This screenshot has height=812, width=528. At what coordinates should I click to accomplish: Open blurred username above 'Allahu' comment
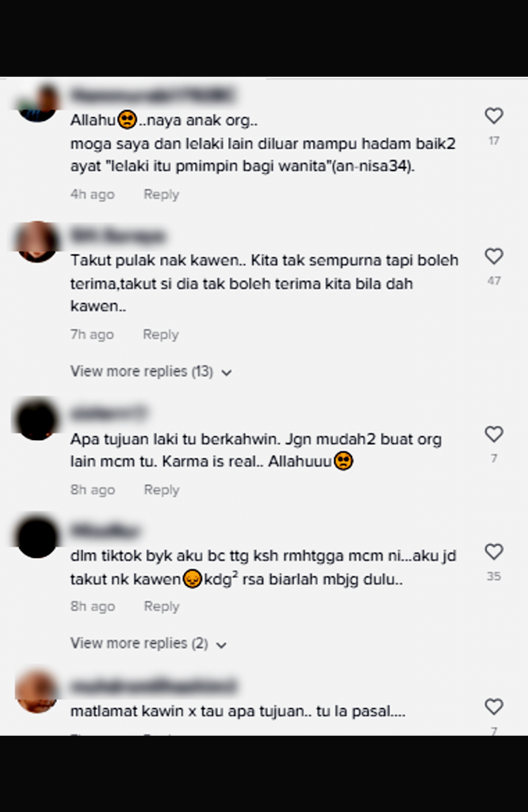pos(152,96)
